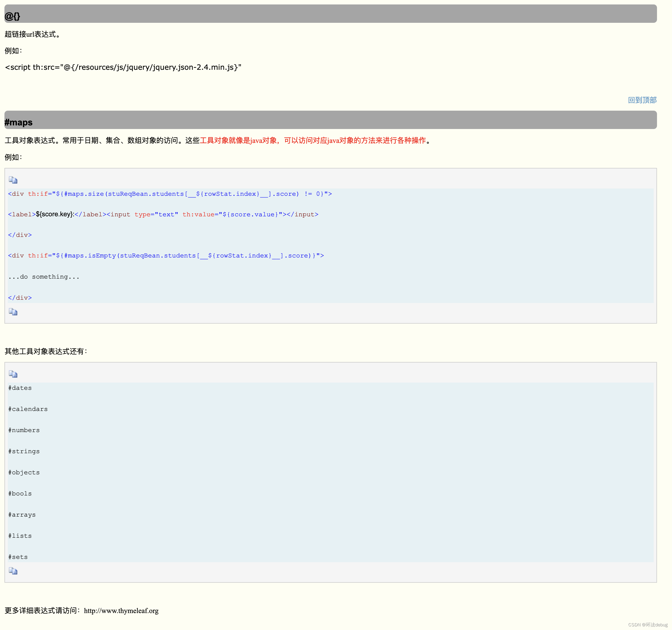Open the http://www.thymeleaf.org link
The height and width of the screenshot is (630, 672).
121,611
